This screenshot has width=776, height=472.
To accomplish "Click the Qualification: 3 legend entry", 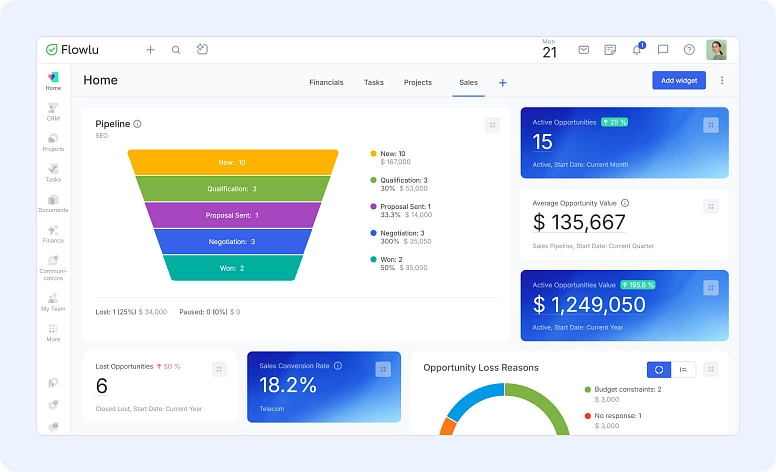I will (x=399, y=184).
